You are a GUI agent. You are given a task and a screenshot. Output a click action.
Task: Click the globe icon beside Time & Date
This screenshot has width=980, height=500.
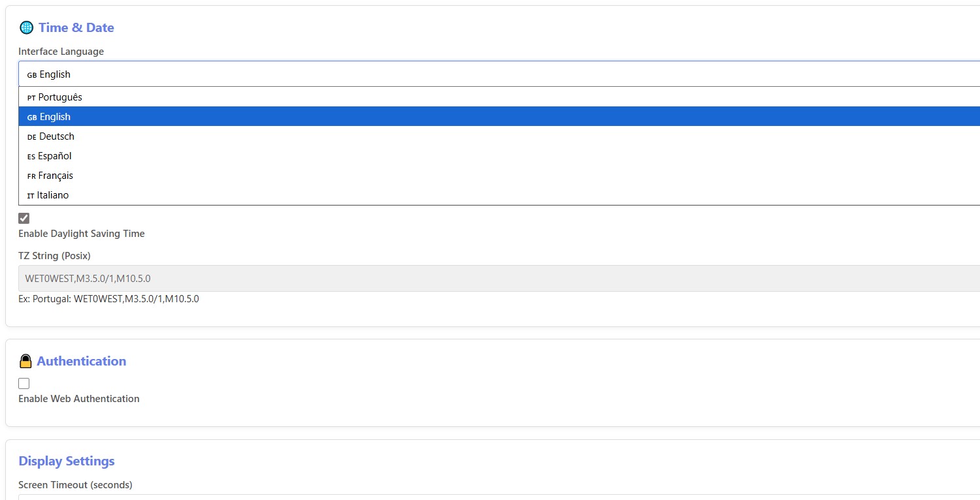pyautogui.click(x=26, y=27)
